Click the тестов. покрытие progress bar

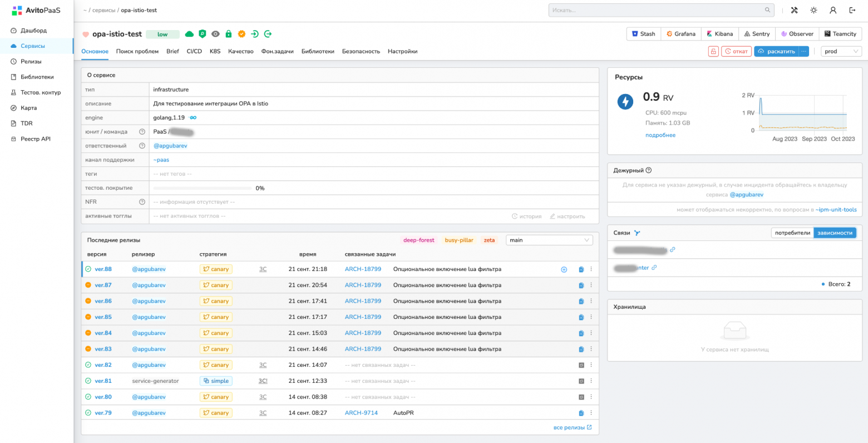point(203,188)
